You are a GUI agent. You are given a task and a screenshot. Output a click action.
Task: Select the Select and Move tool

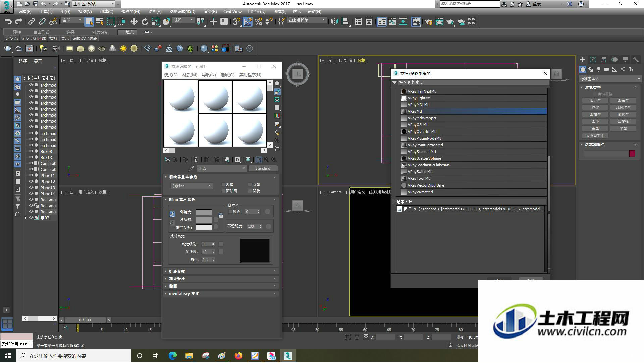click(x=134, y=22)
